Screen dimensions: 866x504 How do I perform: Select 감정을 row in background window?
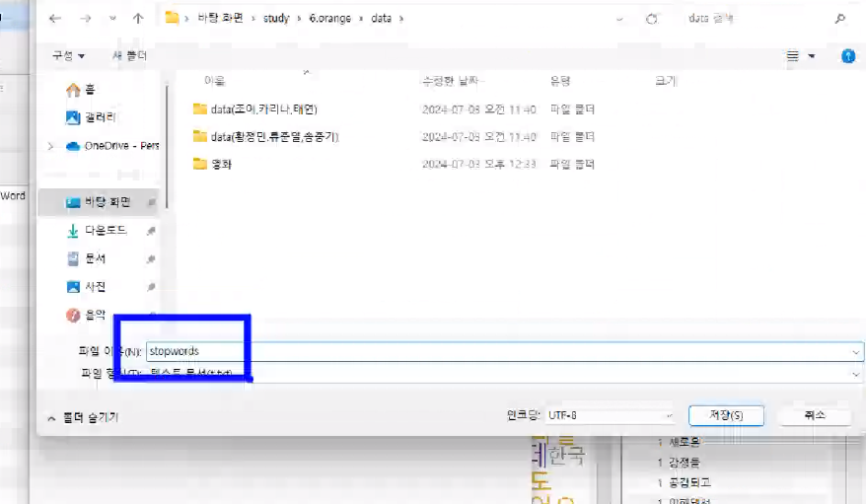[679, 463]
